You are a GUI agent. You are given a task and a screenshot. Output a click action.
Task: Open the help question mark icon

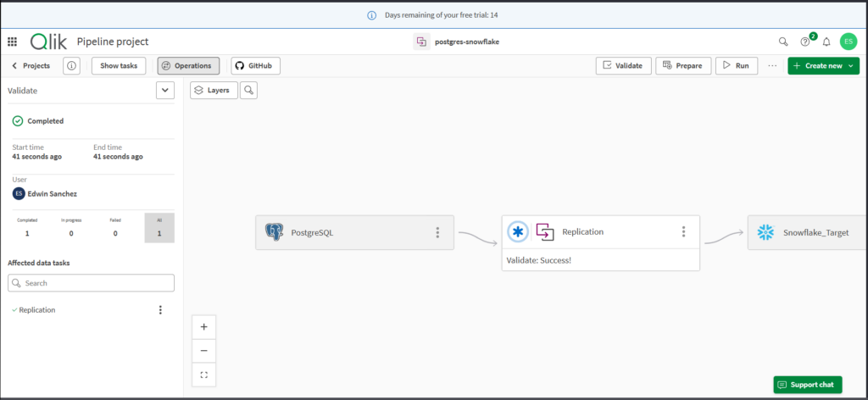point(805,42)
